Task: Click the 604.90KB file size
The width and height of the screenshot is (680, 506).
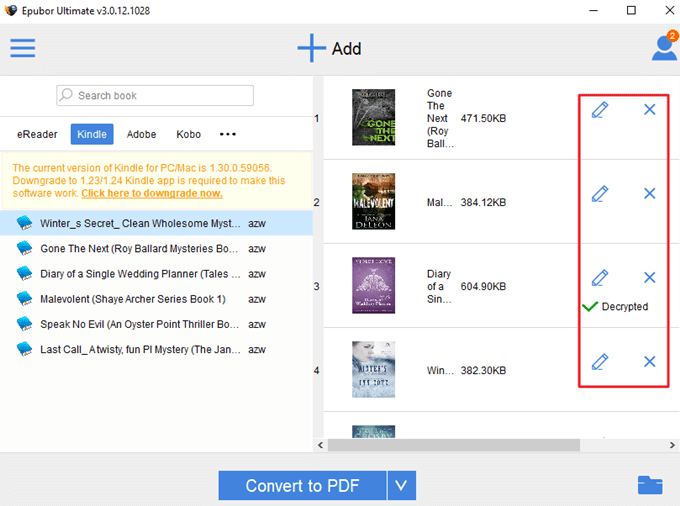Action: click(x=483, y=286)
